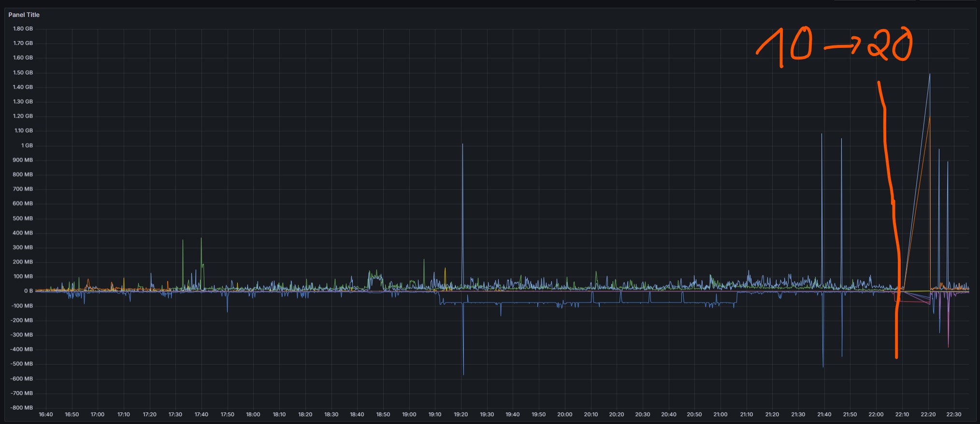980x424 pixels.
Task: Click the 1.10 GB y-axis label
Action: 24,131
